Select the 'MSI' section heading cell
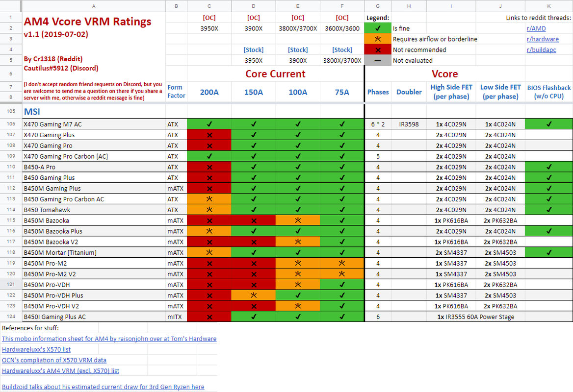 pos(94,111)
